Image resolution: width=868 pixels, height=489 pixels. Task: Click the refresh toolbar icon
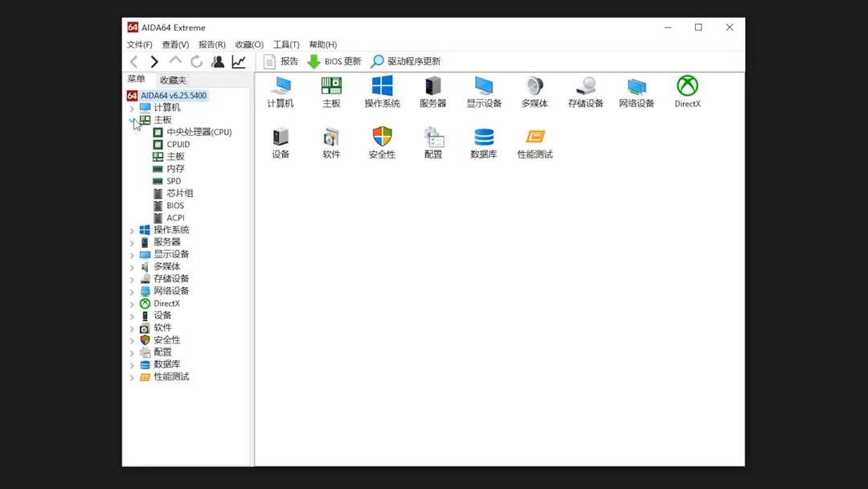point(197,61)
